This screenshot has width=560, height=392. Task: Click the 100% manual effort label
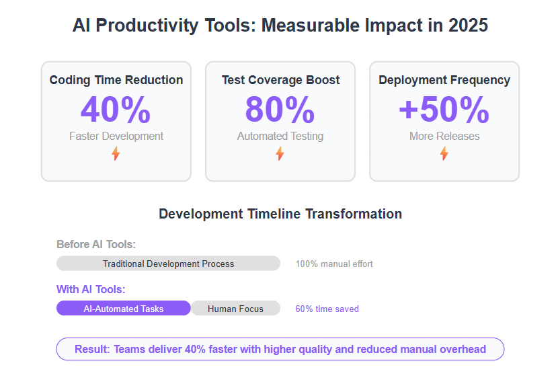tap(334, 264)
